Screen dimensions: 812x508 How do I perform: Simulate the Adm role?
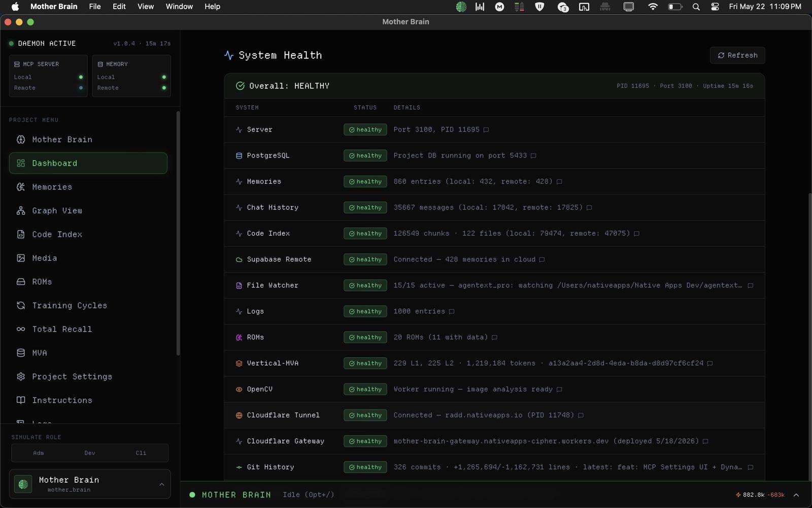(39, 453)
